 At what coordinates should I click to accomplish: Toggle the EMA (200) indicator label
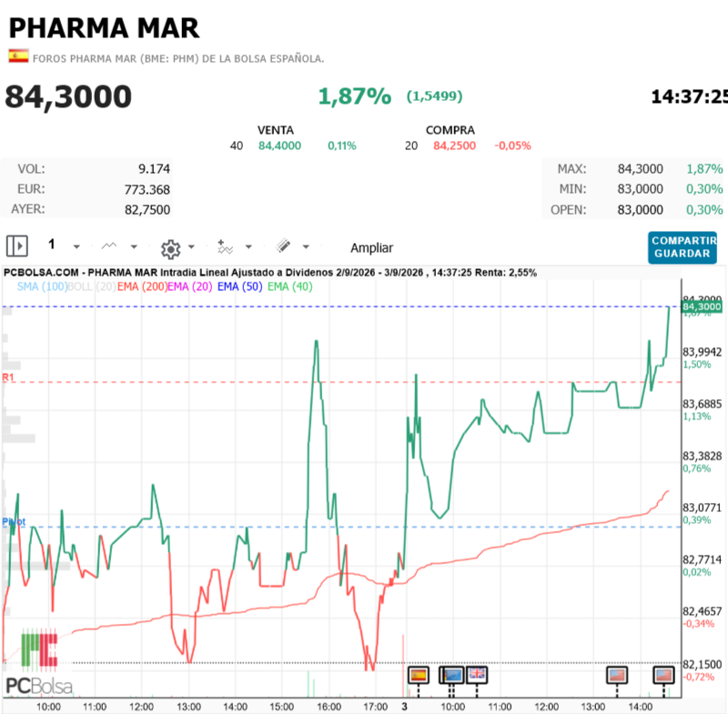click(142, 287)
